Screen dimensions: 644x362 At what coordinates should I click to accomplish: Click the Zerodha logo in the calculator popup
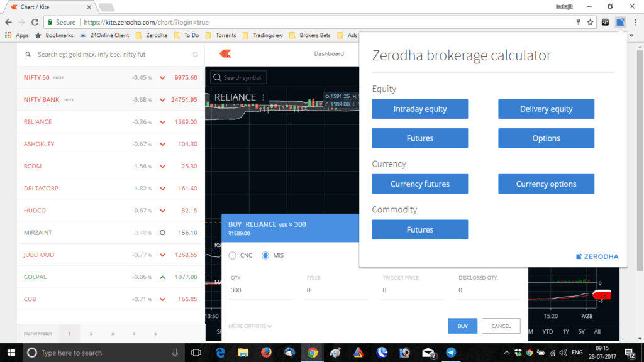pos(596,256)
